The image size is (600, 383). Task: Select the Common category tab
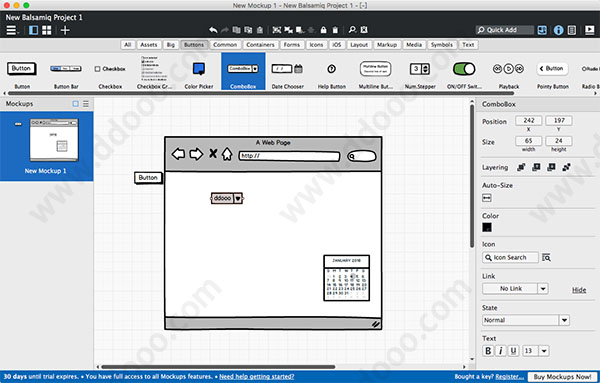[225, 45]
